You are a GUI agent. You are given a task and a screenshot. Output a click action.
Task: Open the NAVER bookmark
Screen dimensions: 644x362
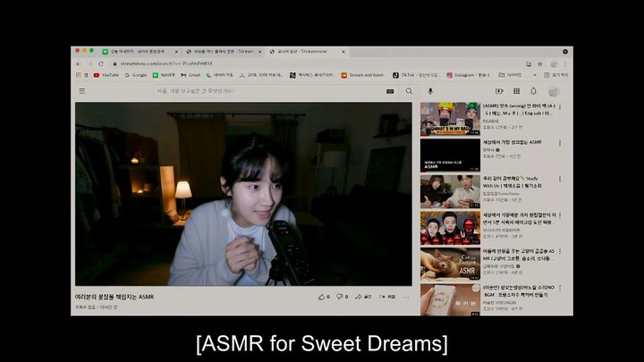pyautogui.click(x=164, y=75)
